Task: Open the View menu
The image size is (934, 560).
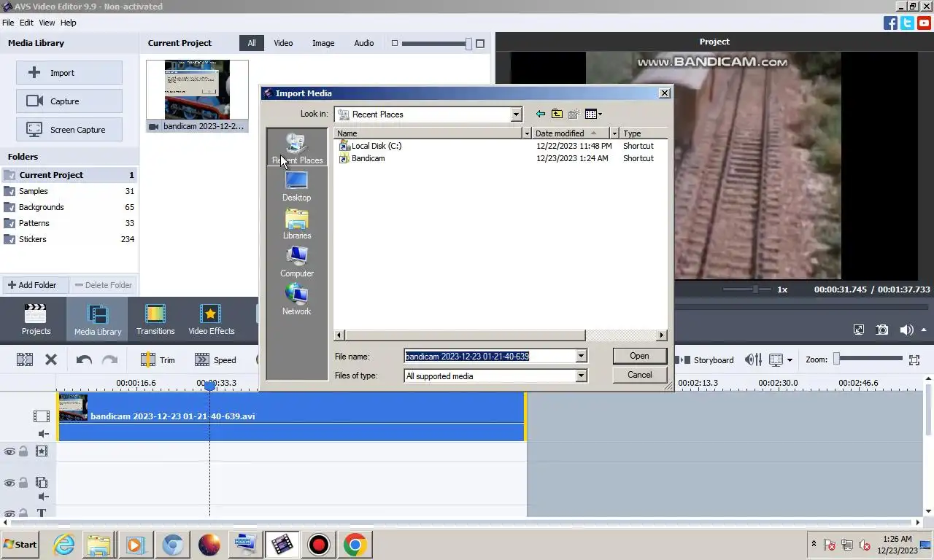Action: point(47,23)
